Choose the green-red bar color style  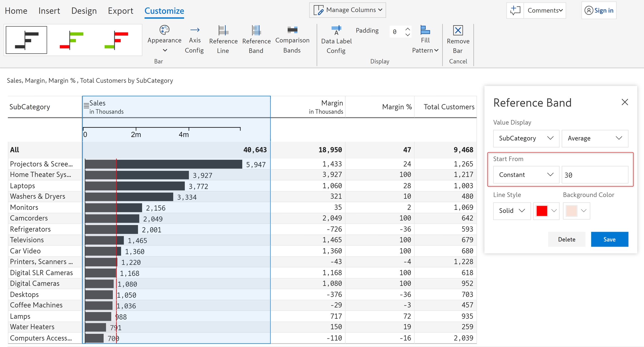click(x=72, y=40)
